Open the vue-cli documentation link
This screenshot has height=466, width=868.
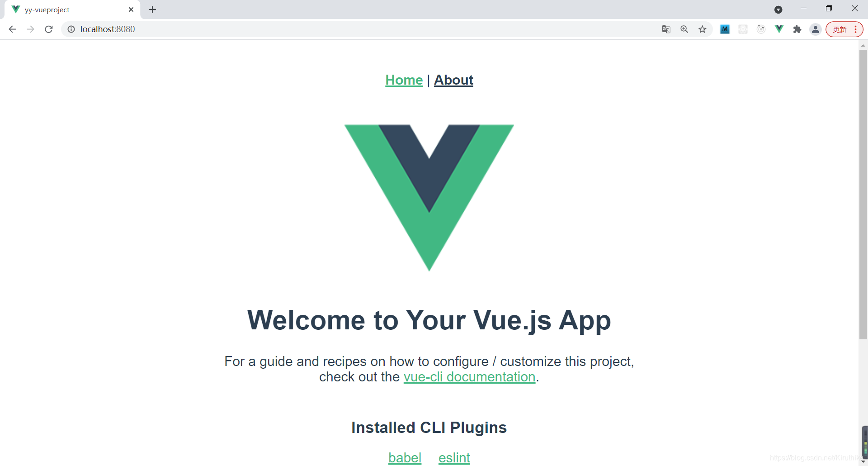469,377
